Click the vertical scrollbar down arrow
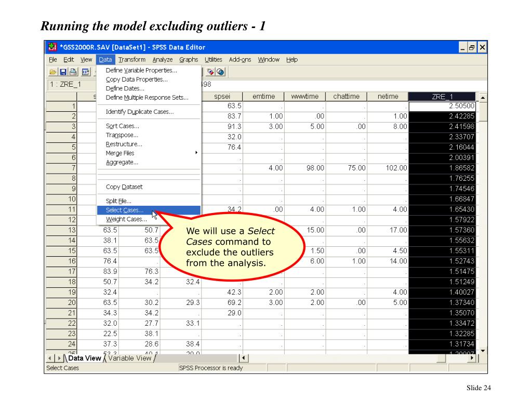532x399 pixels. click(483, 351)
